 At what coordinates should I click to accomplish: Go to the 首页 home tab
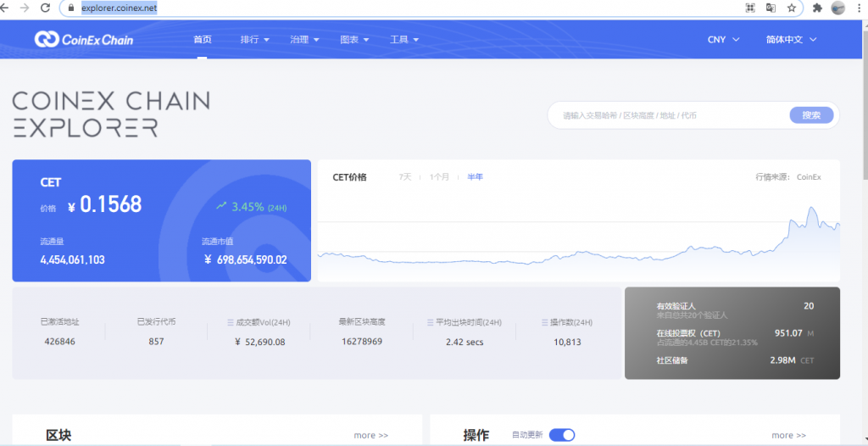tap(203, 40)
